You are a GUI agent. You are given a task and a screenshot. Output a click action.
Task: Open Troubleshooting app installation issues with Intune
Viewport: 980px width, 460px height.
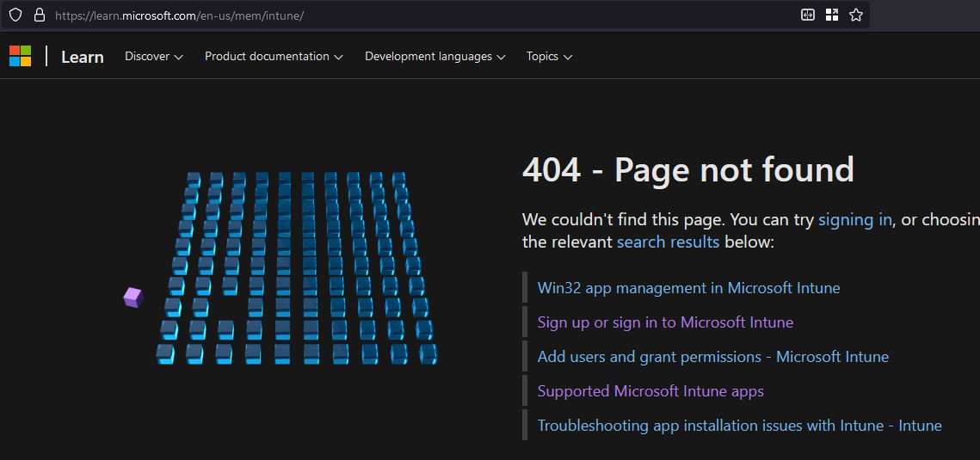(x=739, y=426)
